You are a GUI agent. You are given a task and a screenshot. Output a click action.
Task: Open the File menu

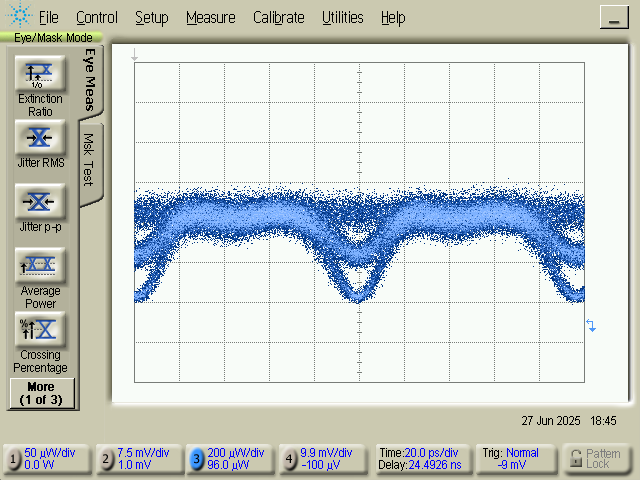click(48, 17)
